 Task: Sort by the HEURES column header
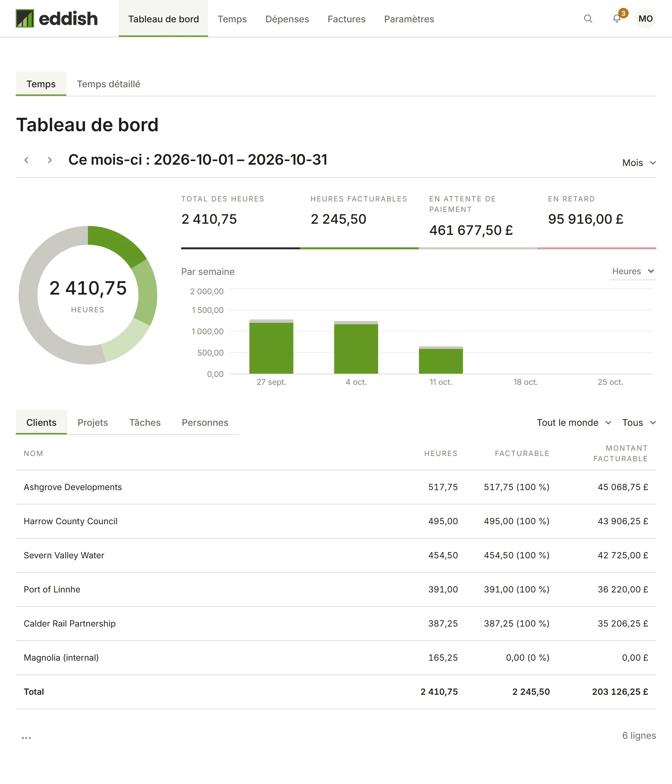(440, 453)
